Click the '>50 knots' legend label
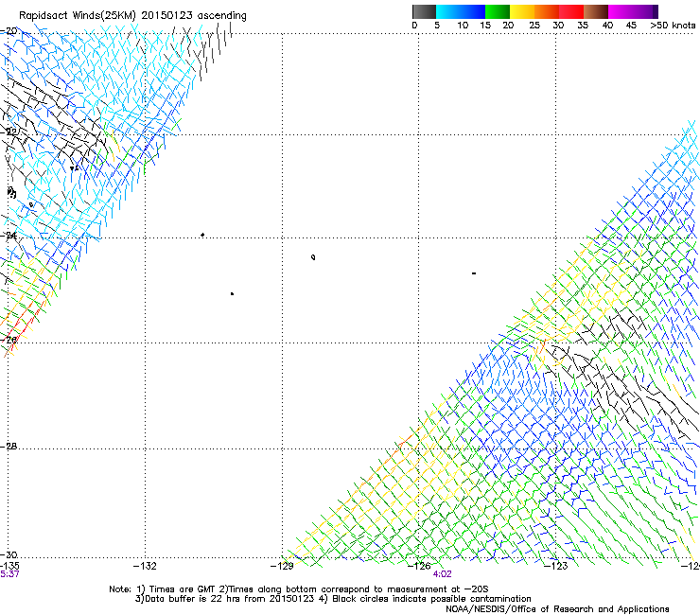The height and width of the screenshot is (615, 700). (x=673, y=26)
